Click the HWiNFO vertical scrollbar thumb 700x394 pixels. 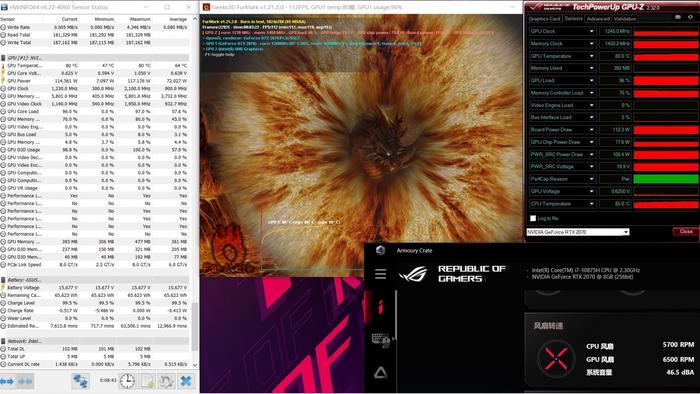pyautogui.click(x=194, y=327)
